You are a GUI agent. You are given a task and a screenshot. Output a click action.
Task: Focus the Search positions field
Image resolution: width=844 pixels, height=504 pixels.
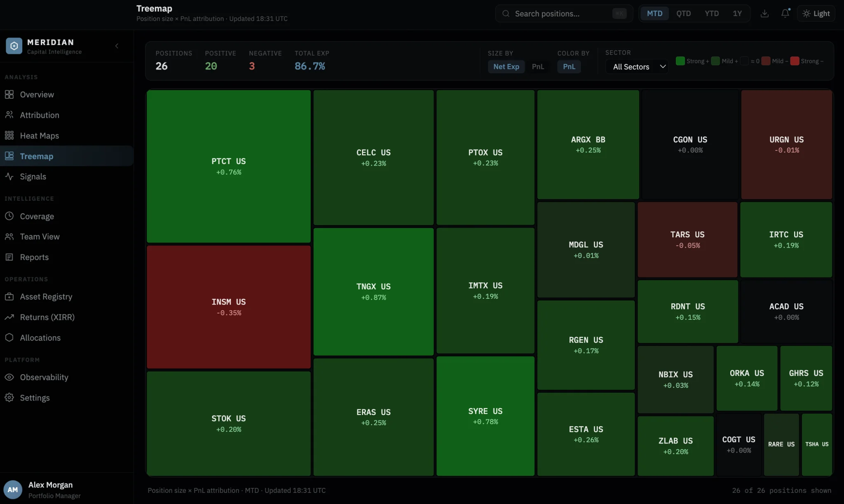(564, 14)
